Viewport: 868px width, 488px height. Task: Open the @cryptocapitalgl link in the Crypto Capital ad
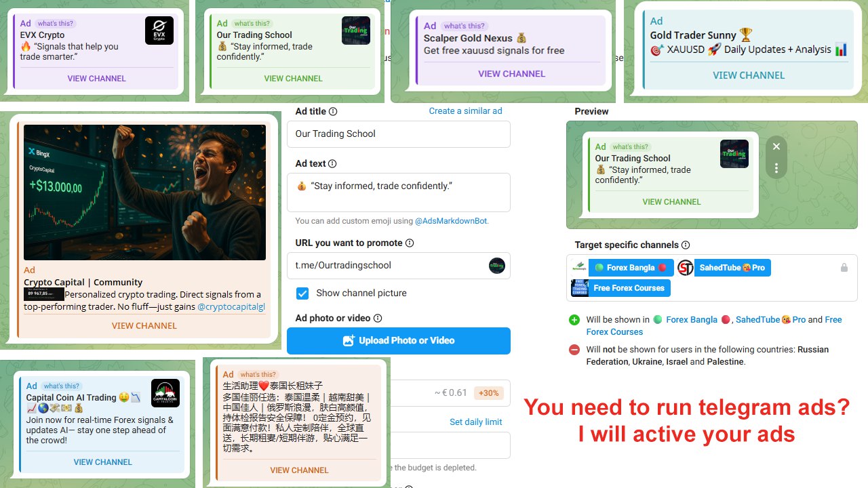tap(231, 307)
